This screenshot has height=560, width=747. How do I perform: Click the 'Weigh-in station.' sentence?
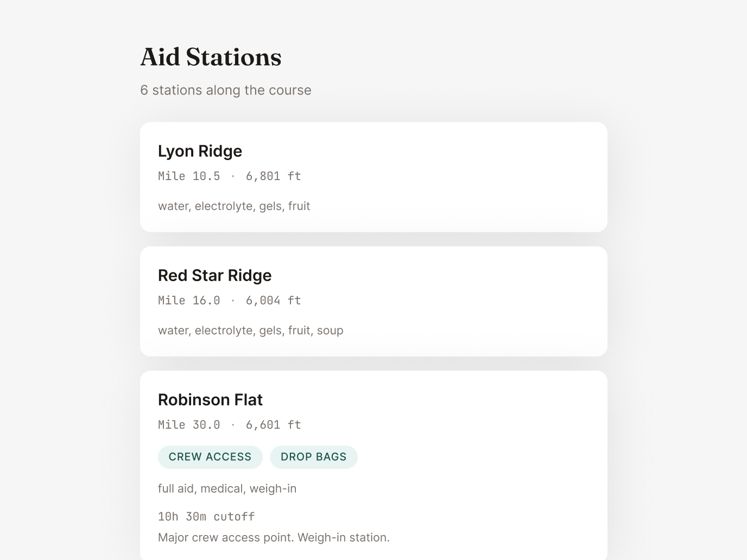click(344, 538)
